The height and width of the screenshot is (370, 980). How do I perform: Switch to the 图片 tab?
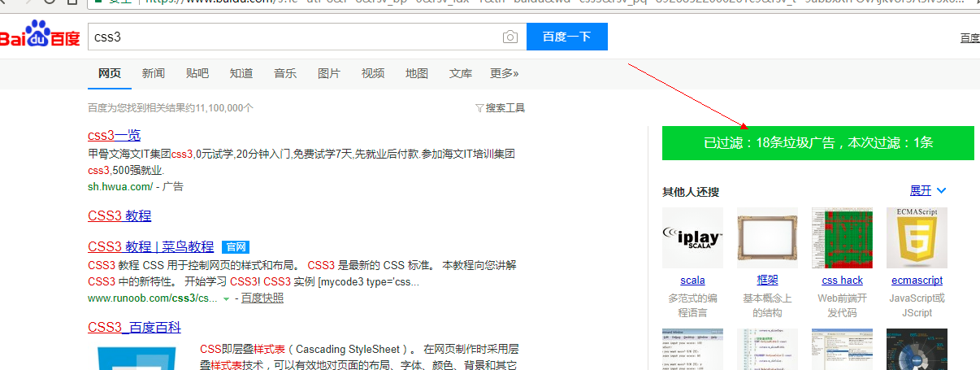click(329, 73)
